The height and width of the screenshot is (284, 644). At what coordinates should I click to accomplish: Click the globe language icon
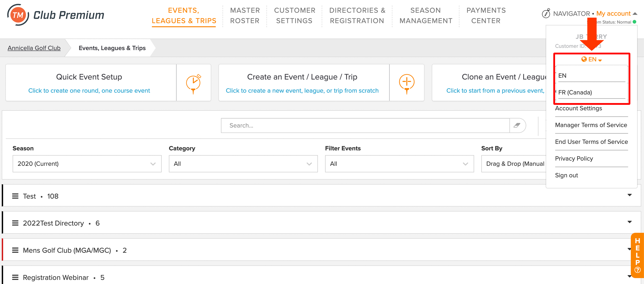pyautogui.click(x=584, y=59)
